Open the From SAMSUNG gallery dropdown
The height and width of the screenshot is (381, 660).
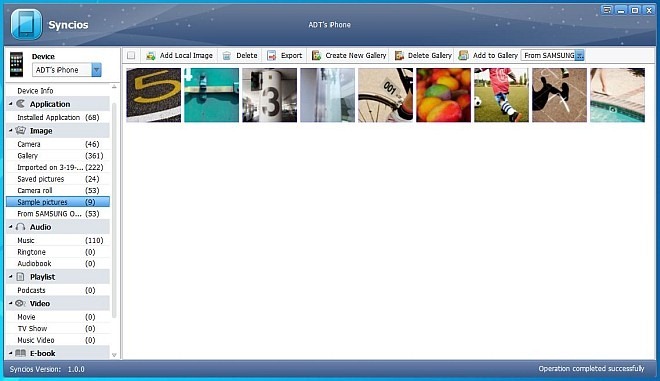[x=580, y=55]
